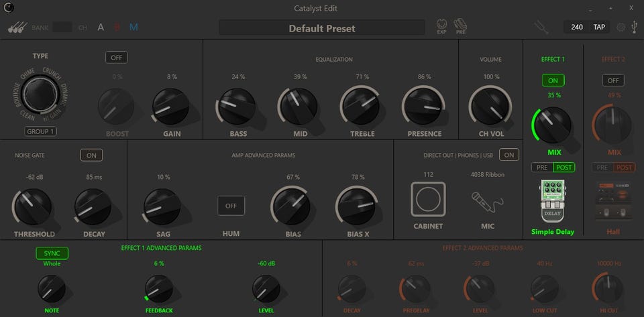The width and height of the screenshot is (644, 317).
Task: Click the Hall effect name
Action: click(x=613, y=232)
